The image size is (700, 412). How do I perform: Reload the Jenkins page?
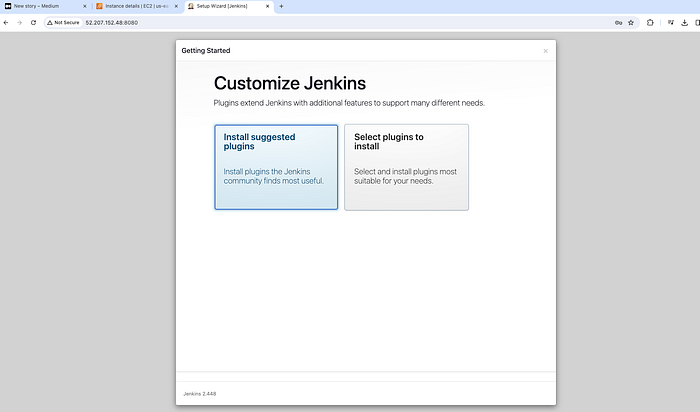[33, 22]
